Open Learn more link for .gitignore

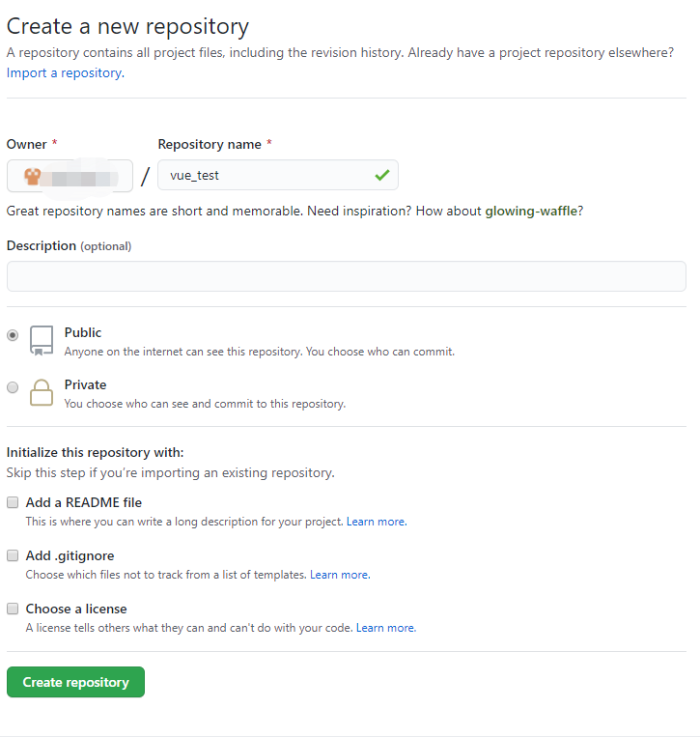pyautogui.click(x=340, y=575)
